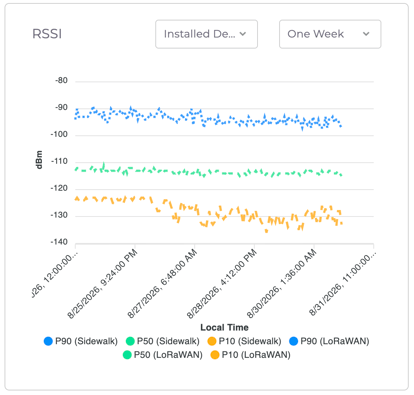Click the -130 y-axis label

tap(59, 215)
